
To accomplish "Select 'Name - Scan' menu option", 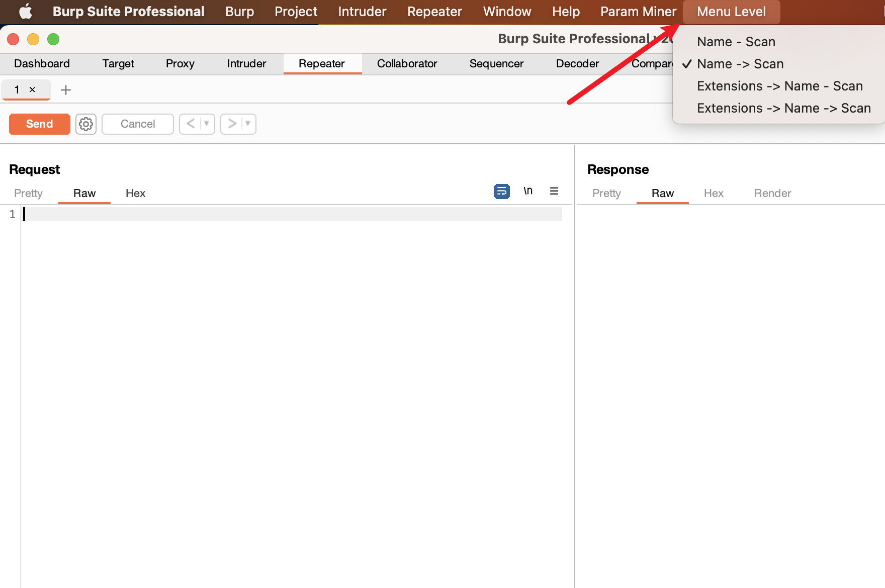I will pyautogui.click(x=736, y=42).
